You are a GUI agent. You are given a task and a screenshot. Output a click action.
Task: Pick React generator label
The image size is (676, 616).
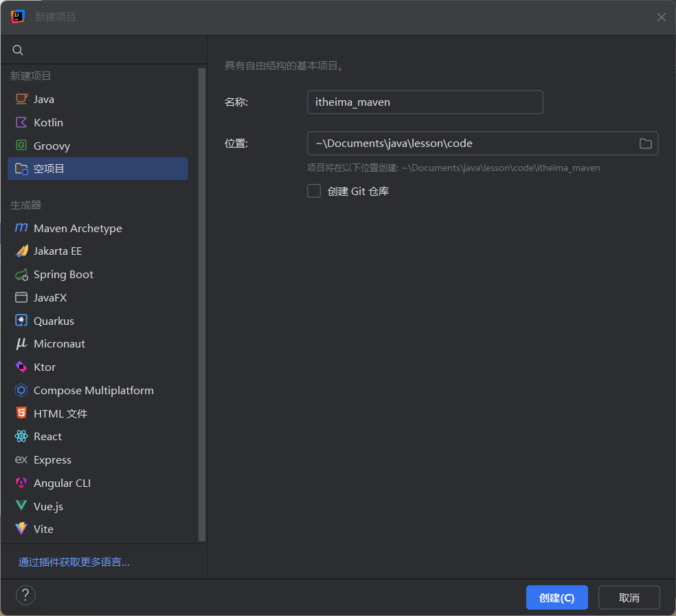(x=48, y=437)
